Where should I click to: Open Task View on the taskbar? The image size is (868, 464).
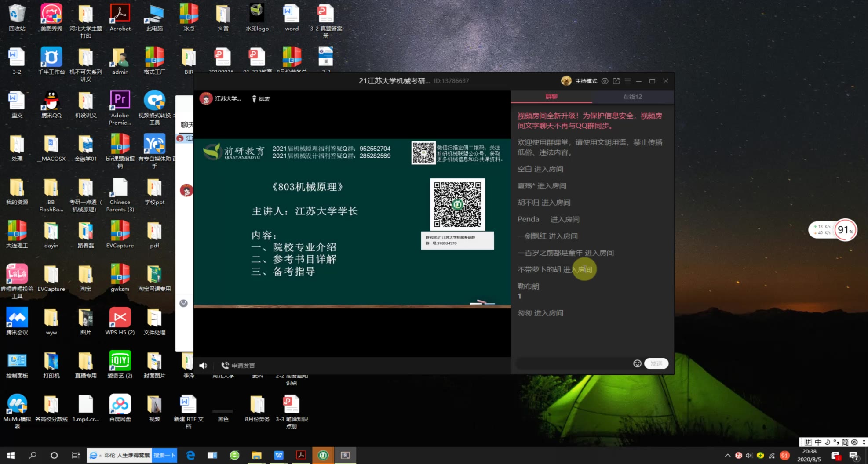(76, 456)
